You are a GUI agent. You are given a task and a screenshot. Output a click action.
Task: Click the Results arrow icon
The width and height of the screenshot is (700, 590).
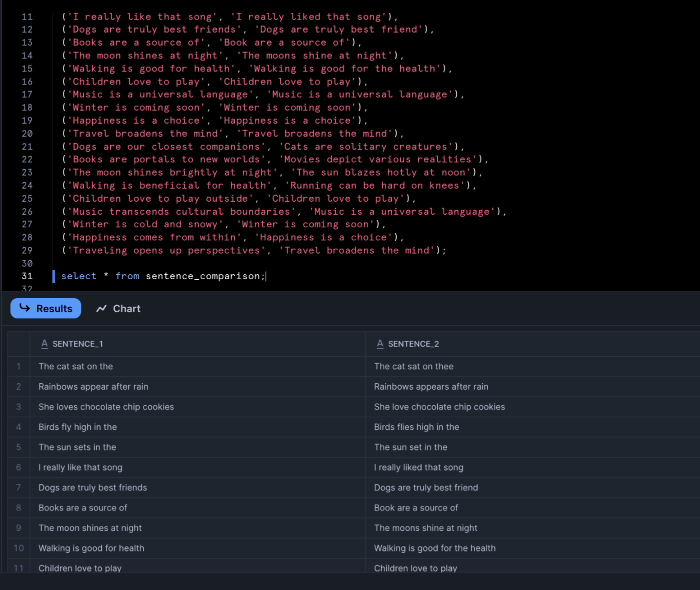pyautogui.click(x=24, y=308)
